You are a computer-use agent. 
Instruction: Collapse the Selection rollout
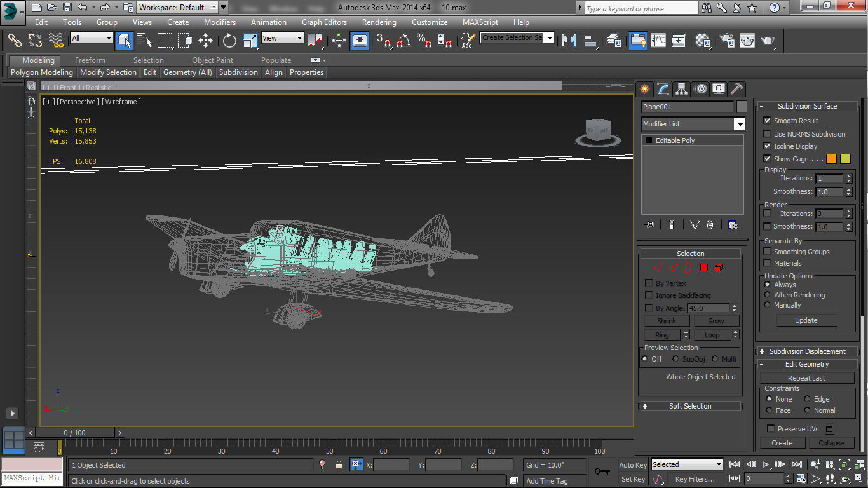[x=690, y=254]
